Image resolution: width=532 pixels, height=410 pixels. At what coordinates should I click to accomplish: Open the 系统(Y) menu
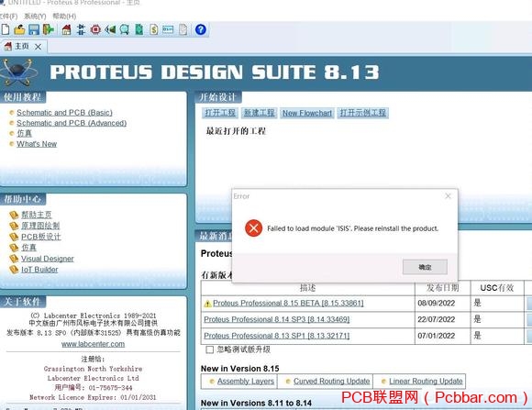pyautogui.click(x=35, y=17)
